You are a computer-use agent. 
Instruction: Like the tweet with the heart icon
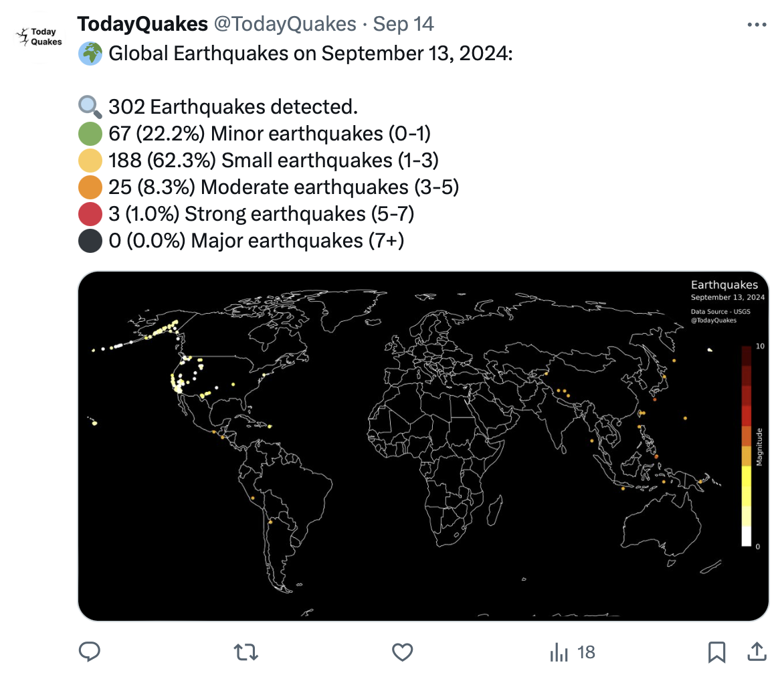coord(402,651)
